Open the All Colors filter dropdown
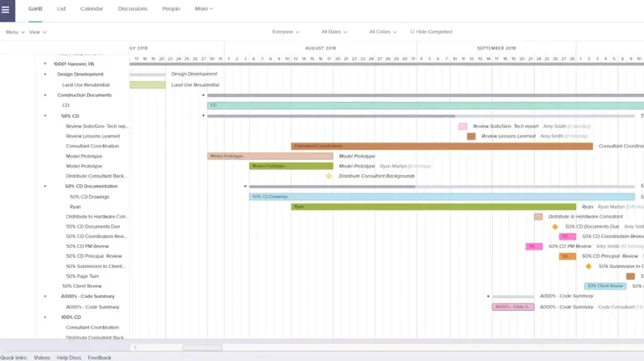The image size is (644, 361). pos(382,32)
